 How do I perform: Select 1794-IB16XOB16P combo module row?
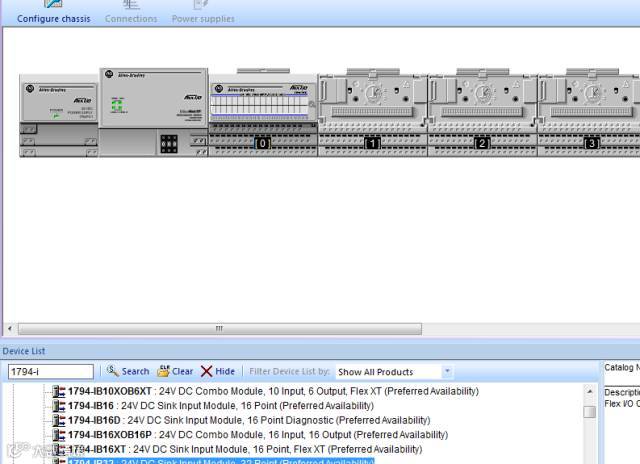258,435
